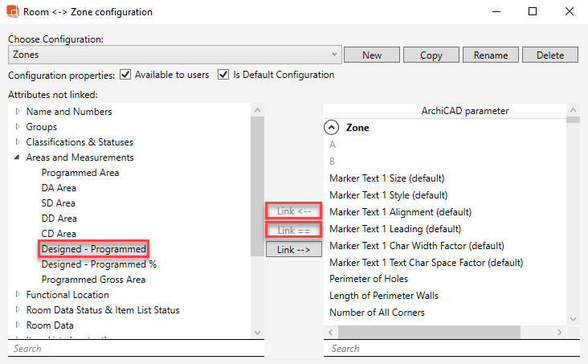Expand the Functional Location node
This screenshot has height=364, width=588.
[x=18, y=295]
